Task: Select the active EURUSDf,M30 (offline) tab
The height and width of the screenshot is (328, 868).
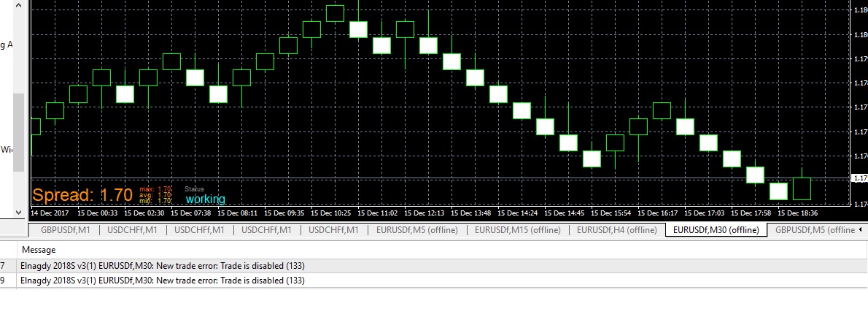Action: [x=716, y=230]
